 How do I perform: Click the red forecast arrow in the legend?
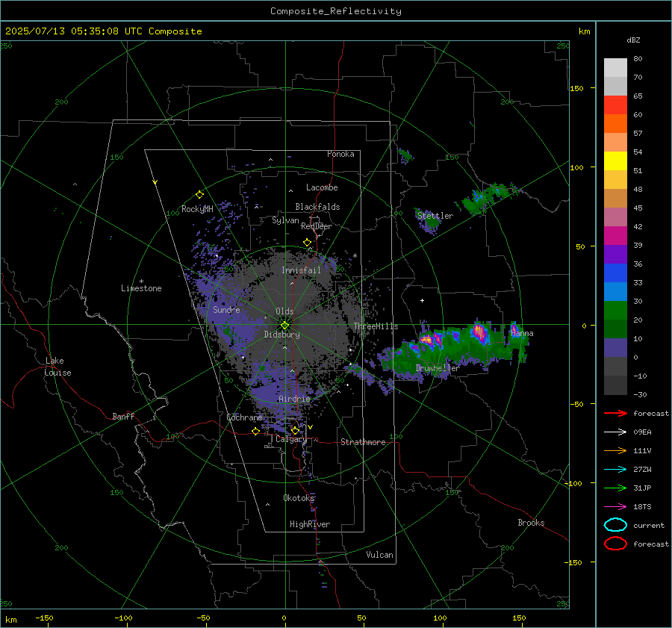(x=615, y=413)
